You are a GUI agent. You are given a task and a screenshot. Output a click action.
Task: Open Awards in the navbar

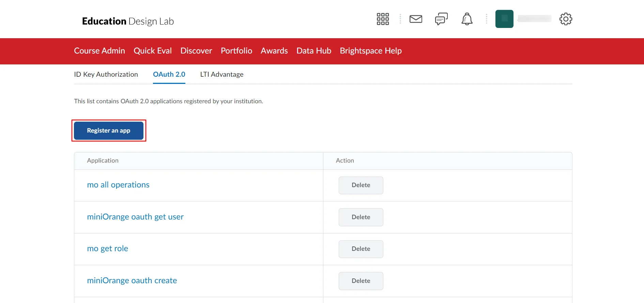pyautogui.click(x=274, y=51)
